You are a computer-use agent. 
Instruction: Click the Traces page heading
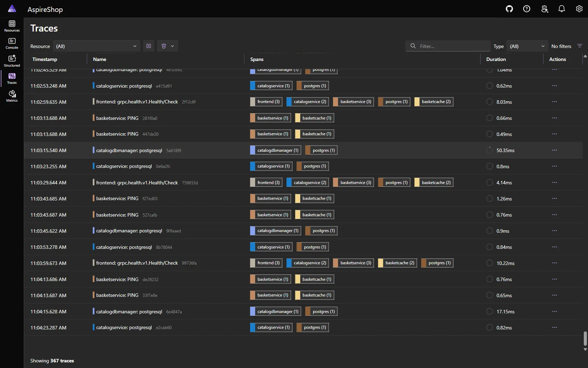(44, 28)
